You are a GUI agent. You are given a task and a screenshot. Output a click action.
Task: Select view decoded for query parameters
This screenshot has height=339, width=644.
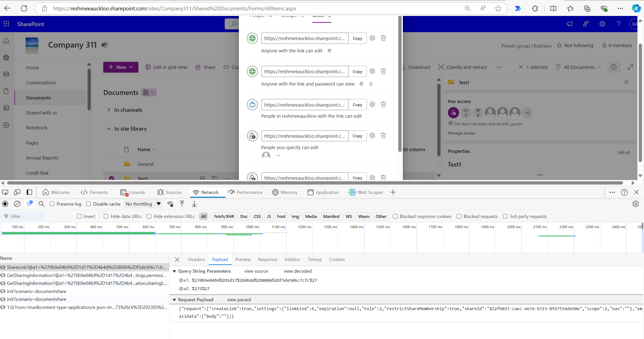tap(297, 271)
